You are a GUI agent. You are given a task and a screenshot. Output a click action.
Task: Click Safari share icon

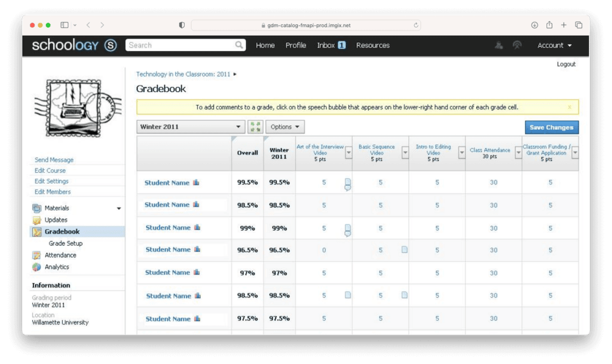[x=549, y=25]
